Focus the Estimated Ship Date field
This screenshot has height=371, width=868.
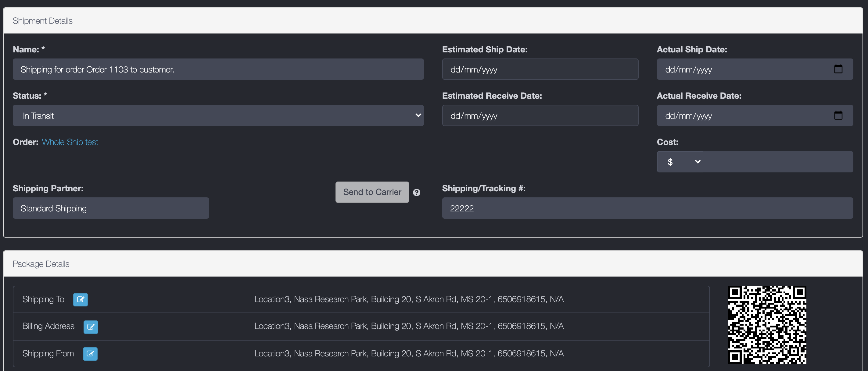pos(540,69)
